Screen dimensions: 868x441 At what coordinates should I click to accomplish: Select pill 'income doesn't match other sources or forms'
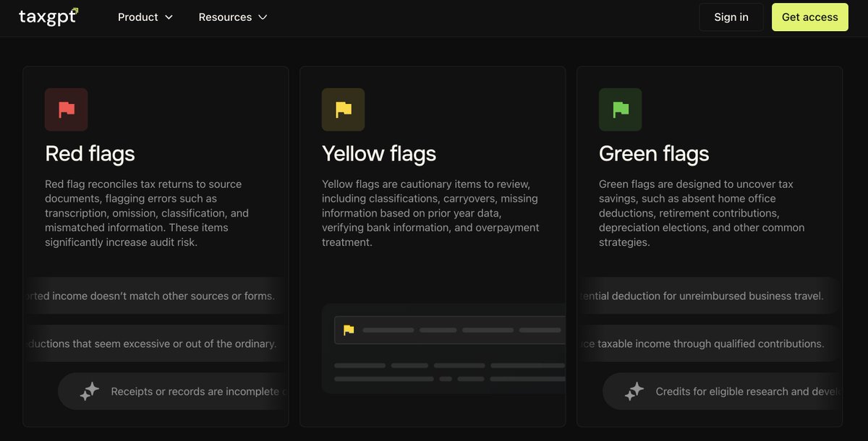pos(156,296)
